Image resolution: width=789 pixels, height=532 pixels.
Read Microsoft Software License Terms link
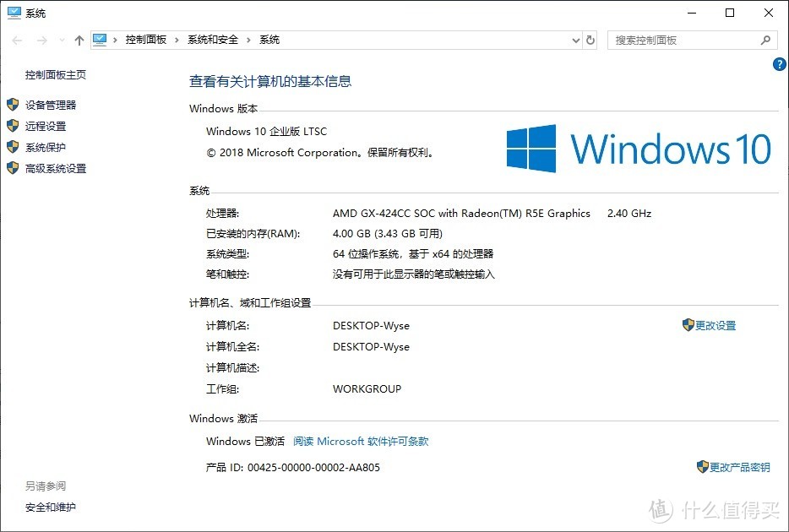(361, 441)
